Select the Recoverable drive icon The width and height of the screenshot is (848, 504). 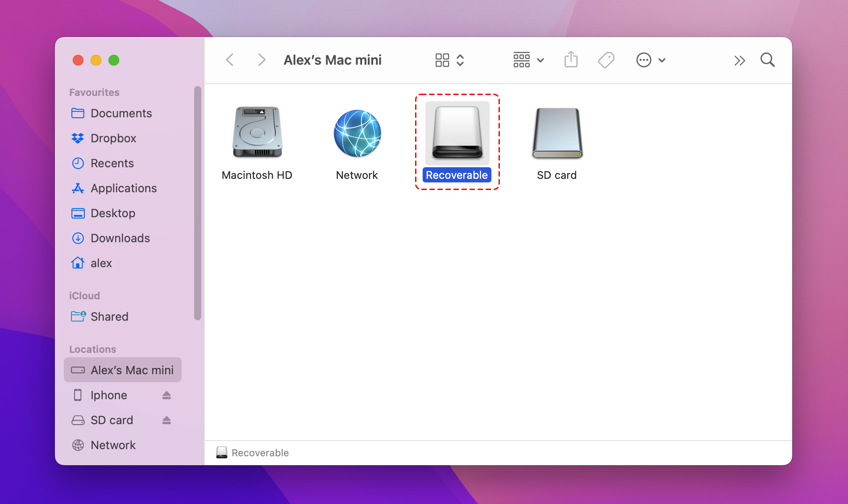point(457,133)
